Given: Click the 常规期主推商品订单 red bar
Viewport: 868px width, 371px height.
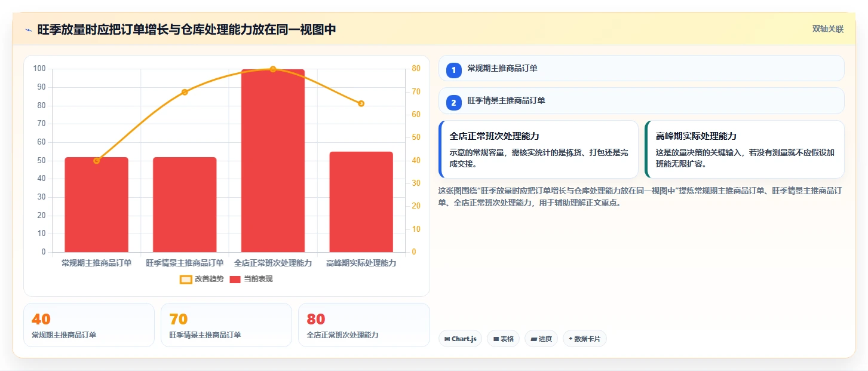Looking at the screenshot, I should coord(97,205).
